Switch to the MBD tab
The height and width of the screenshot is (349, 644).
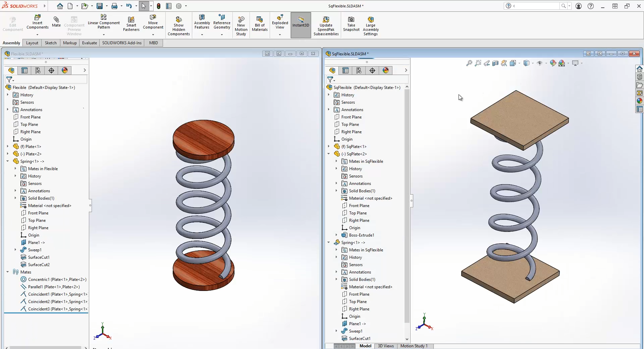tap(154, 43)
